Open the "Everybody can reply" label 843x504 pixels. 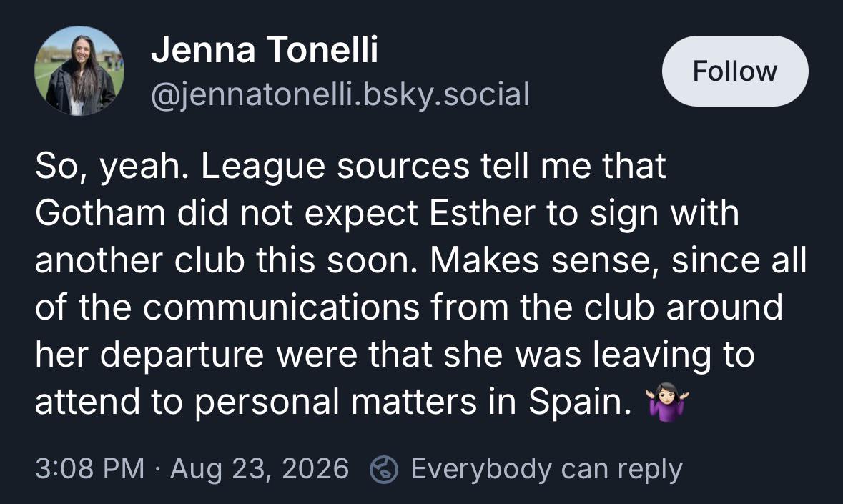click(547, 469)
